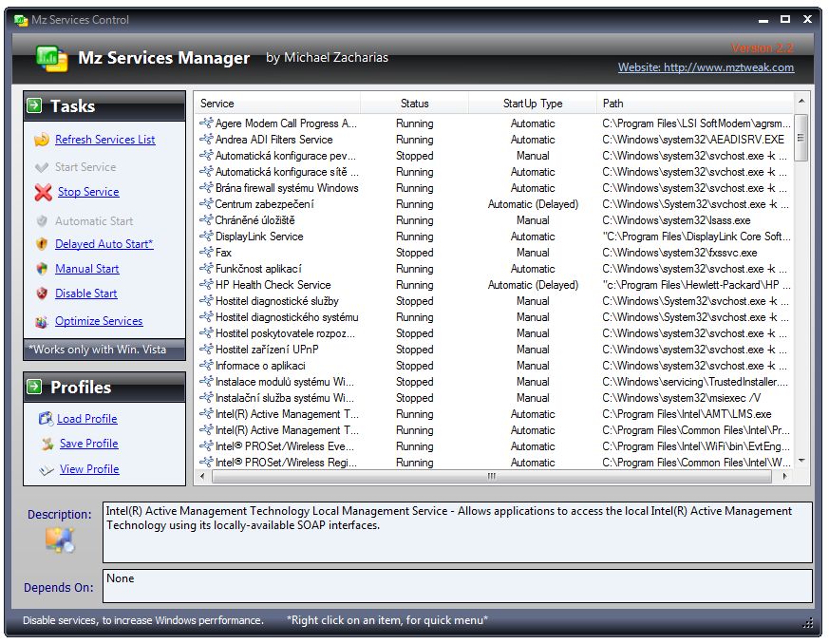Sort by Path column header
829x644 pixels.
tap(695, 104)
